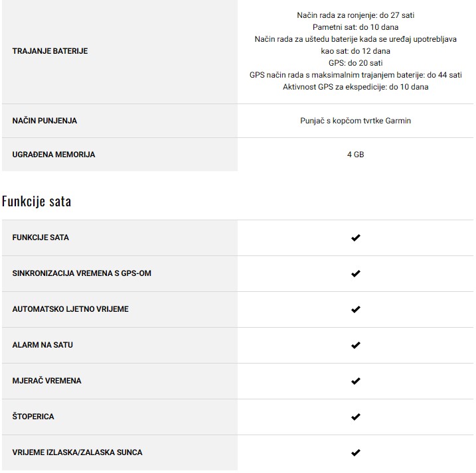Click the Sinkronizacija vremena s GPS-om checkmark

pyautogui.click(x=355, y=273)
